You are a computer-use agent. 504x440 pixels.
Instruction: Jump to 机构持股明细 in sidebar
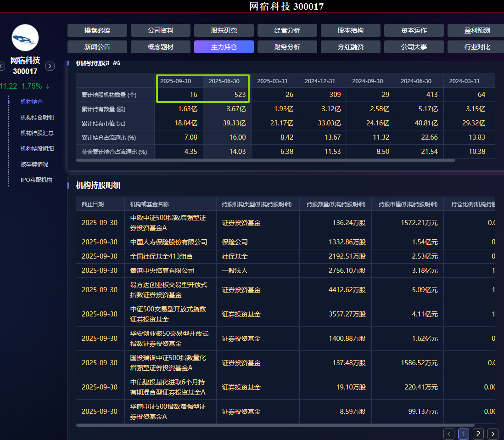37,149
